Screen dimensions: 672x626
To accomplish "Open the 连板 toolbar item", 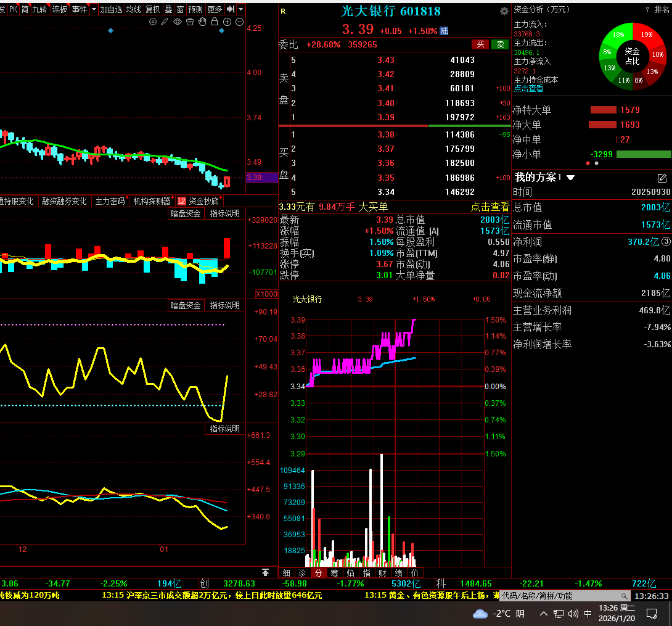I will point(60,9).
